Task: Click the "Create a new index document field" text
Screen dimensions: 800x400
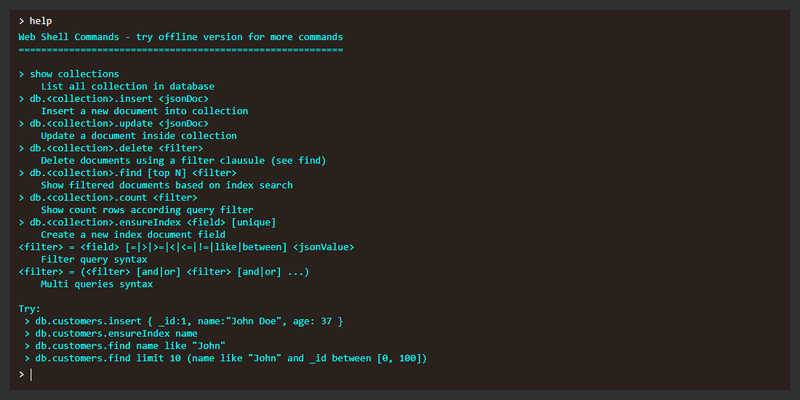Action: tap(139, 234)
